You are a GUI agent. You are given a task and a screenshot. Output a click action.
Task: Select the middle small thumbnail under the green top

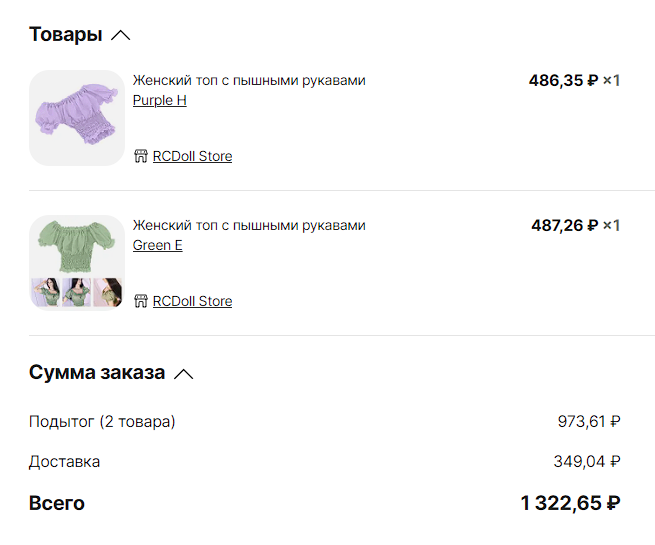coord(77,293)
